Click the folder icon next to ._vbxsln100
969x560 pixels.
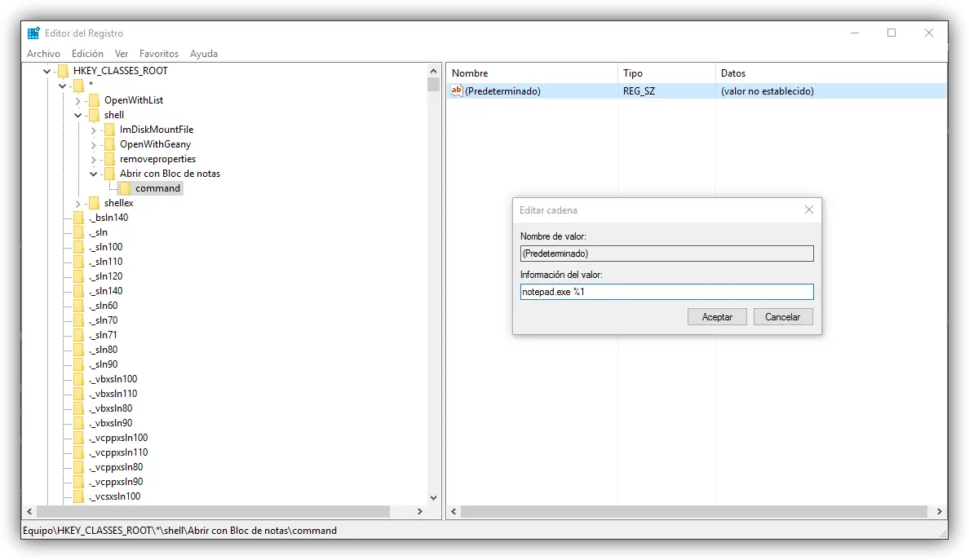tap(78, 379)
